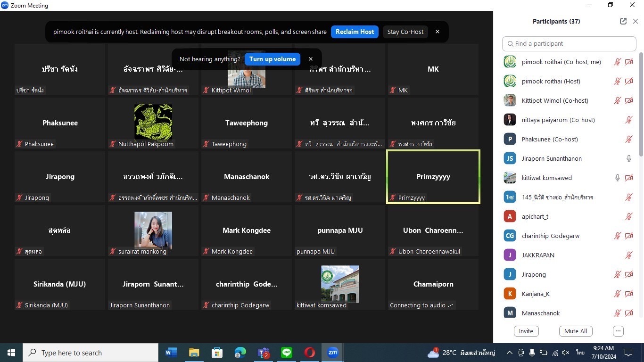The height and width of the screenshot is (362, 644).
Task: Click surairat mankong's video thumbnail
Action: click(x=153, y=230)
